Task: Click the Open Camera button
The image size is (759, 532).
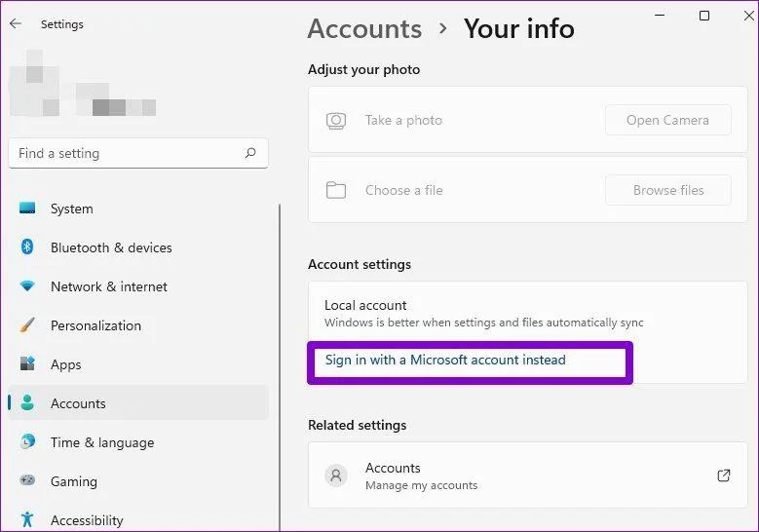Action: pyautogui.click(x=668, y=120)
